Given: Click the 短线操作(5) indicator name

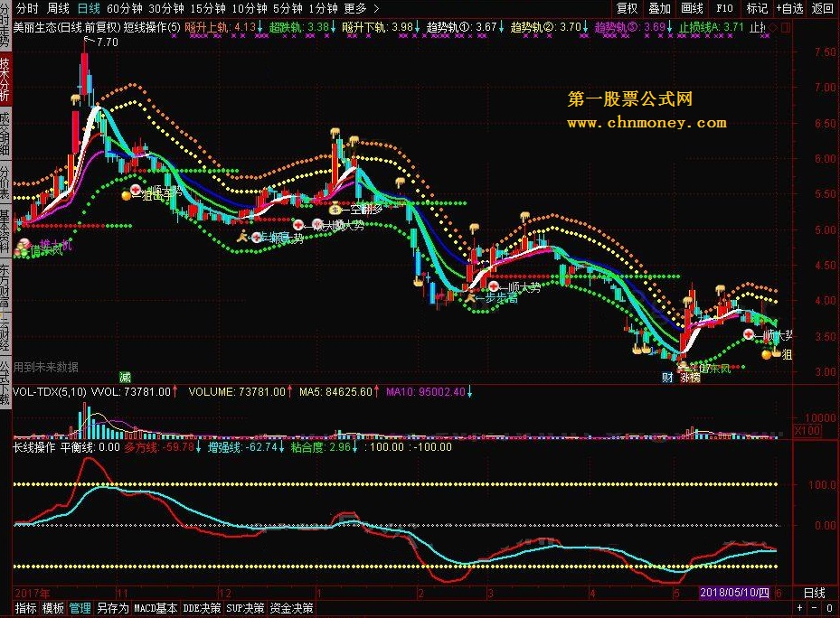Looking at the screenshot, I should (152, 27).
